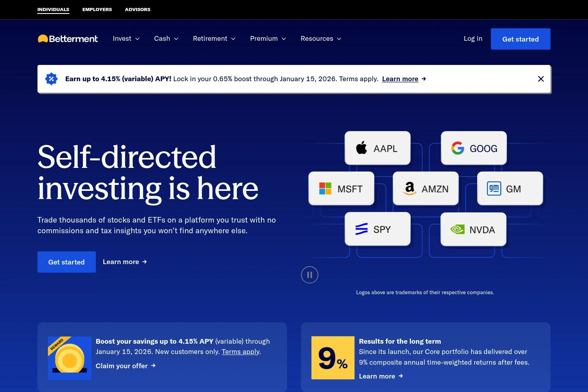The image size is (588, 392).
Task: Select the AAPL stock card
Action: 377,148
